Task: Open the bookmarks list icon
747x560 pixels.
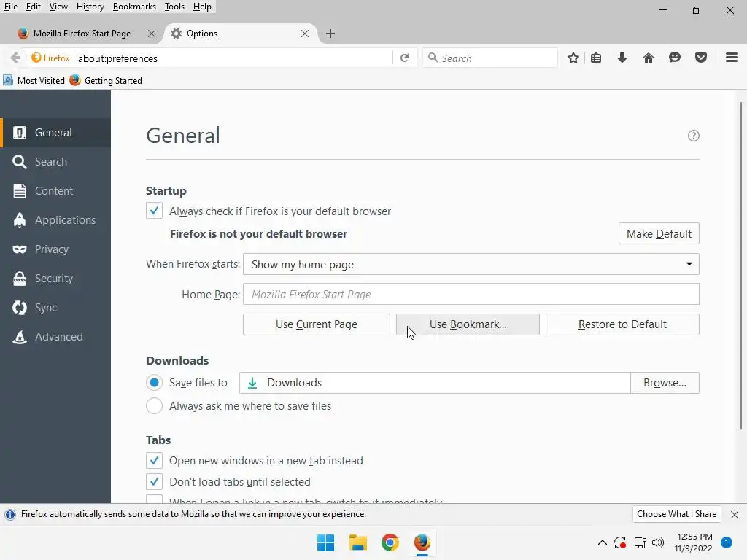Action: [596, 58]
